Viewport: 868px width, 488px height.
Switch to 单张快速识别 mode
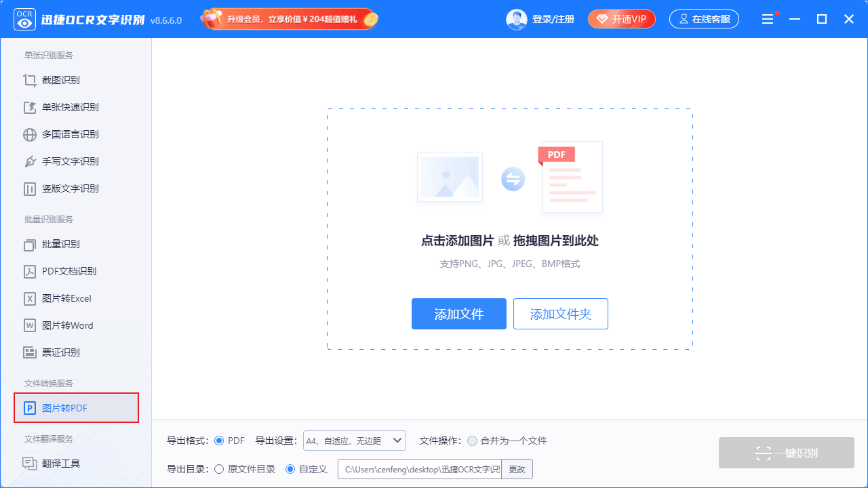click(76, 107)
